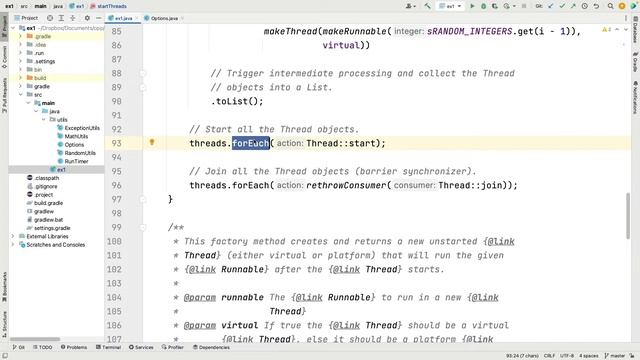Open Project panel gear settings
This screenshot has height=360, width=640.
click(x=87, y=18)
